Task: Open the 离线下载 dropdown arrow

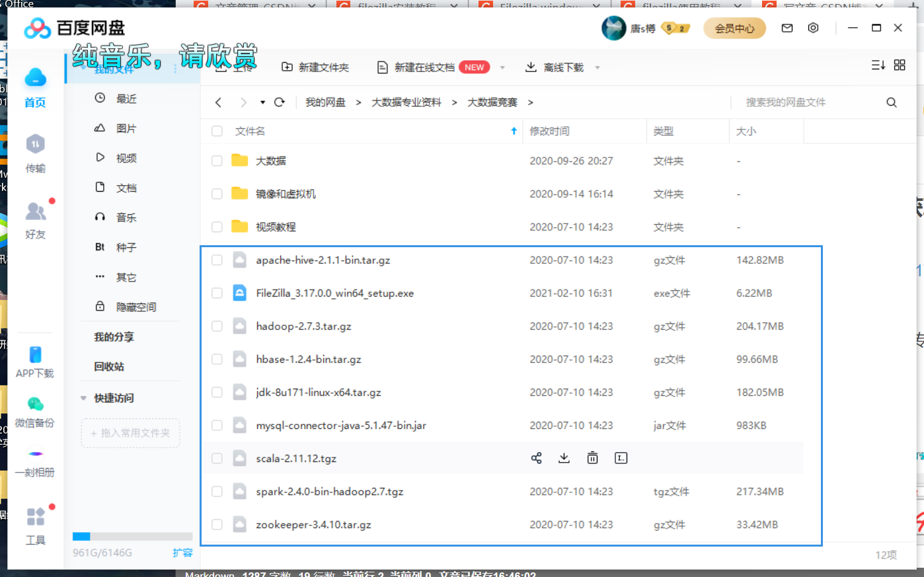Action: tap(597, 67)
